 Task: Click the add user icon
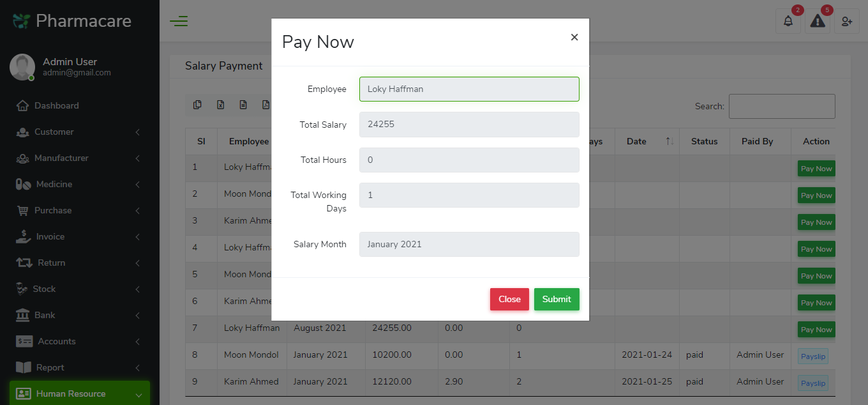point(847,21)
